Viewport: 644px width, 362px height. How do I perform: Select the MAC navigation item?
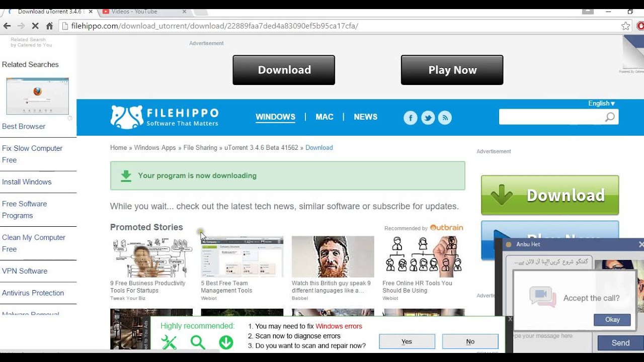point(325,117)
